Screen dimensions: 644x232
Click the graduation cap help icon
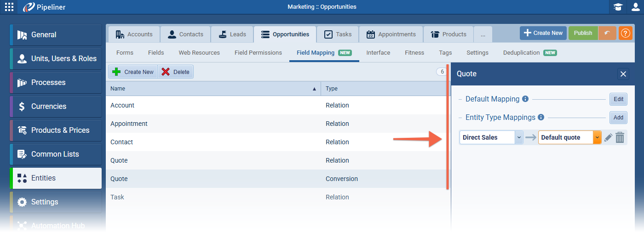tap(618, 7)
